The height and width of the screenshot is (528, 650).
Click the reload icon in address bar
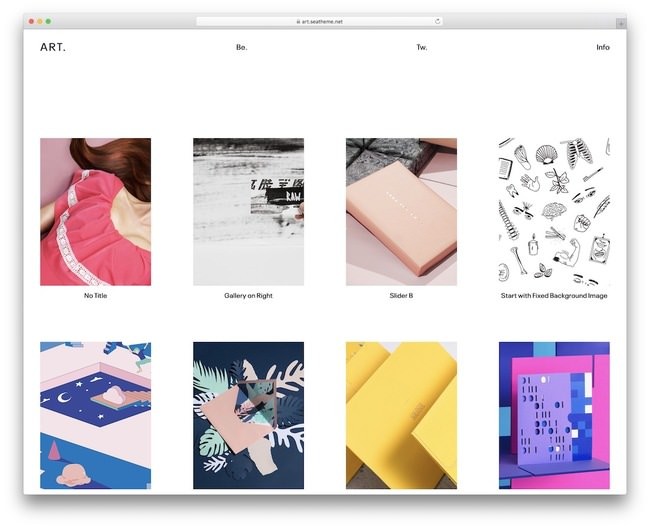[437, 21]
